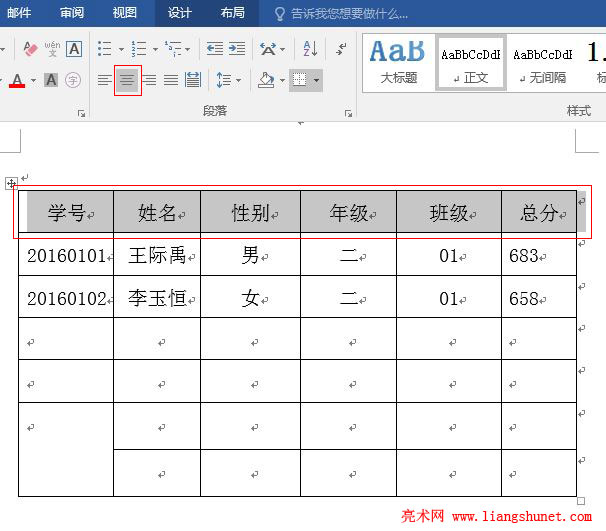Click header cell 班级
The image size is (606, 531).
(x=449, y=212)
